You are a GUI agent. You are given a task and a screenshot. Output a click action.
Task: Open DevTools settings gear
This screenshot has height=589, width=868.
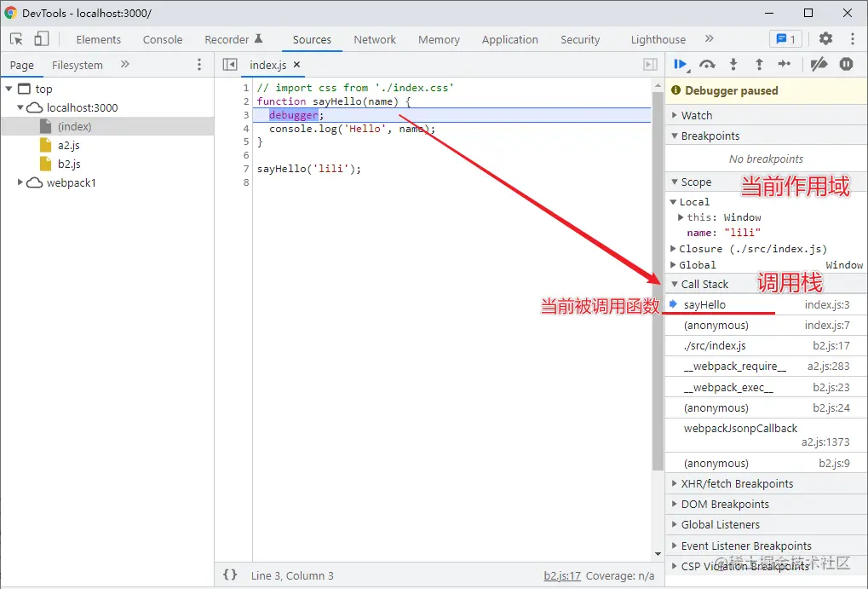click(825, 38)
